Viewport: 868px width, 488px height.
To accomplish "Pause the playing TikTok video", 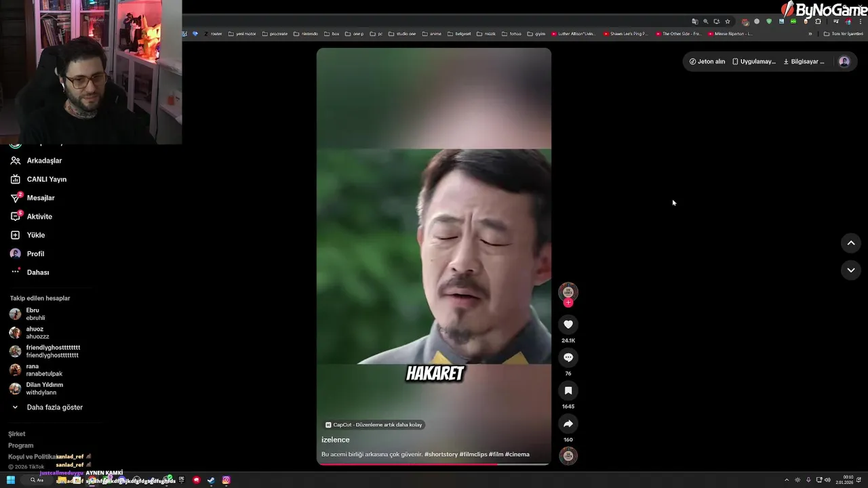I will (x=434, y=256).
